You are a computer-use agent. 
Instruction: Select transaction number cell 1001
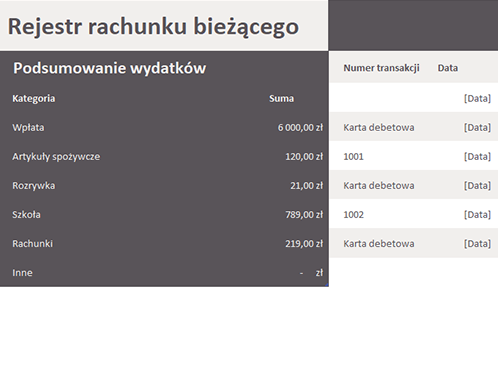click(x=353, y=156)
